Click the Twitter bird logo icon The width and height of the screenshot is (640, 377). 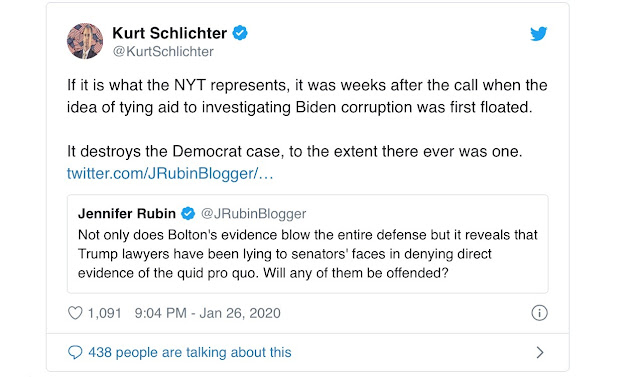[538, 34]
